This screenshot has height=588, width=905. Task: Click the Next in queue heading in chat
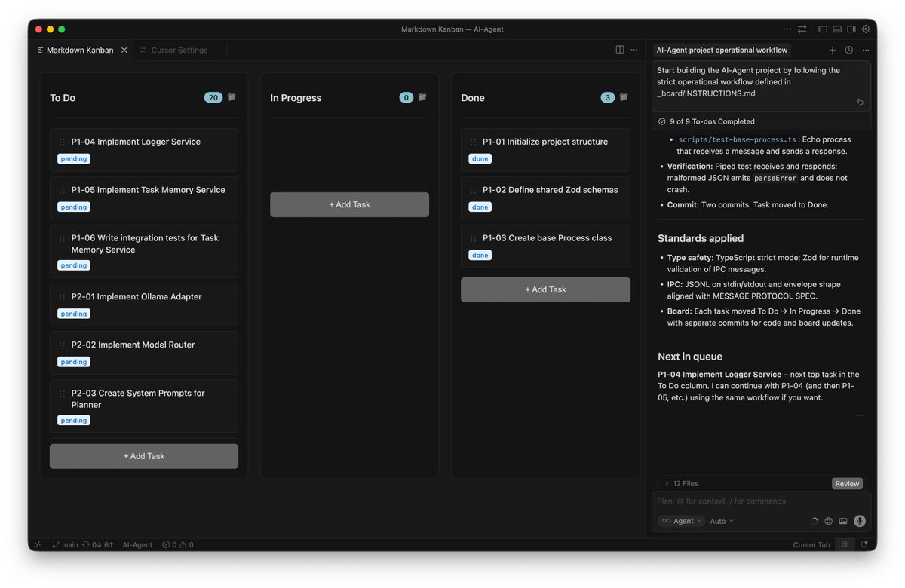(690, 357)
